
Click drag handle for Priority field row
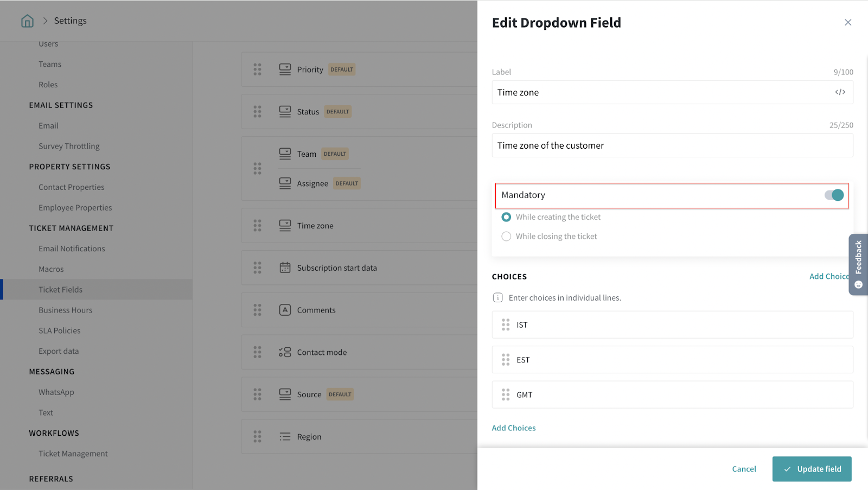point(257,69)
